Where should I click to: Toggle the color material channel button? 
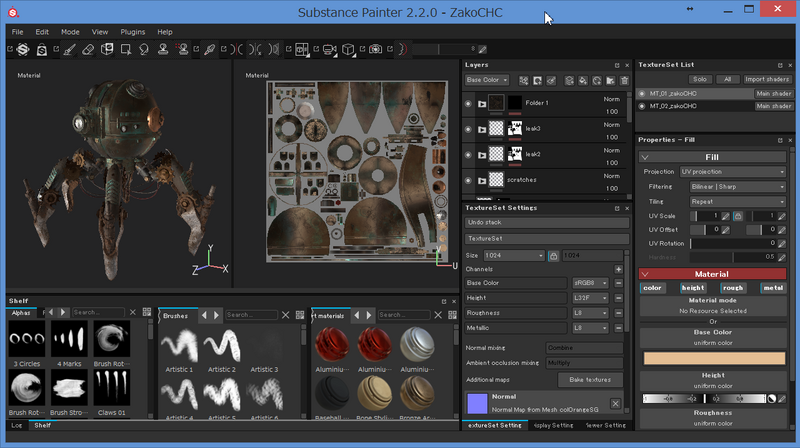pos(652,288)
